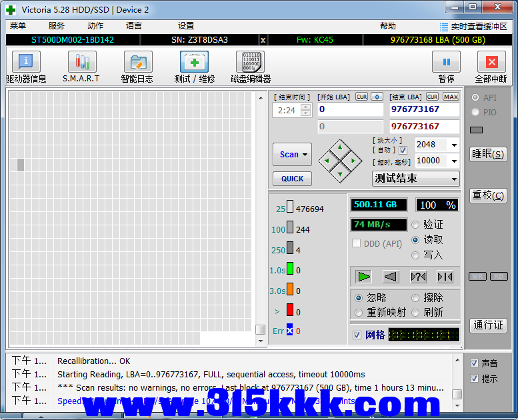Toggle the 网格 grid checkbox
This screenshot has width=518, height=420.
[357, 335]
